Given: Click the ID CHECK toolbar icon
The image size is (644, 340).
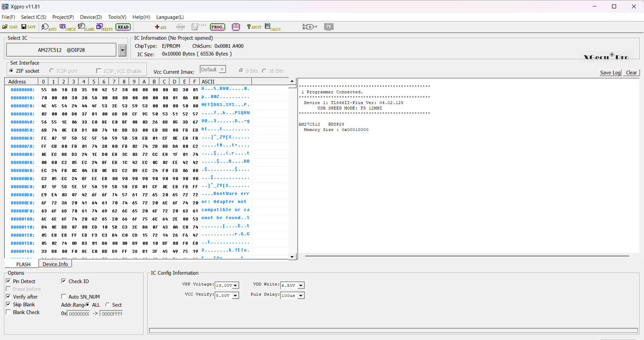Looking at the screenshot, I should pyautogui.click(x=68, y=27).
